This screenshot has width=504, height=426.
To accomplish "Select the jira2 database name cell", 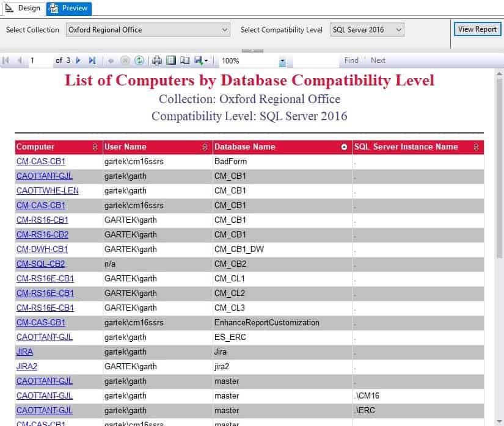I will (x=282, y=367).
